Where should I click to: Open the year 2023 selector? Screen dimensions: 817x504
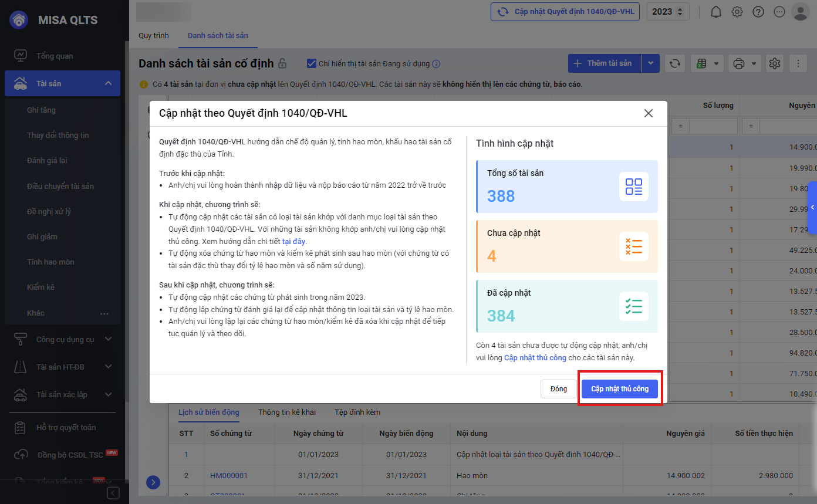(x=668, y=12)
